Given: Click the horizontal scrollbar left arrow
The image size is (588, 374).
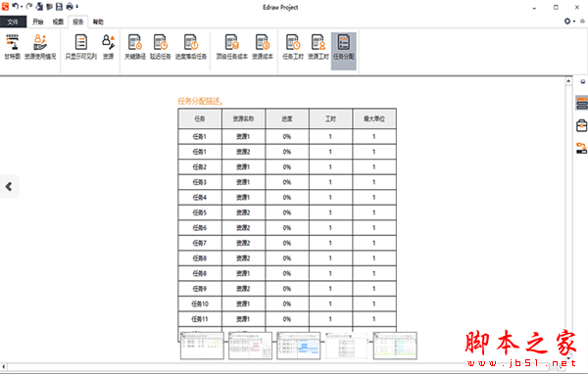Looking at the screenshot, I should pos(3,367).
